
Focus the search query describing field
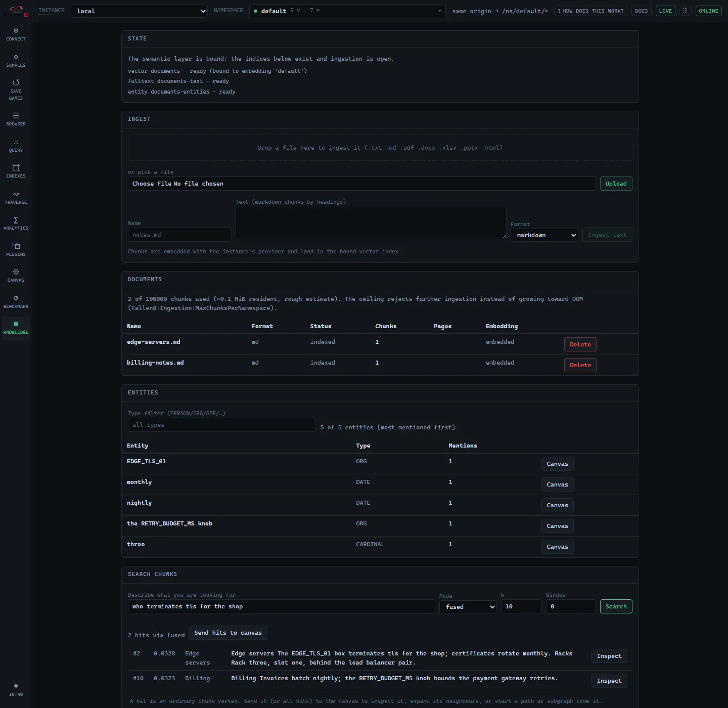point(281,606)
